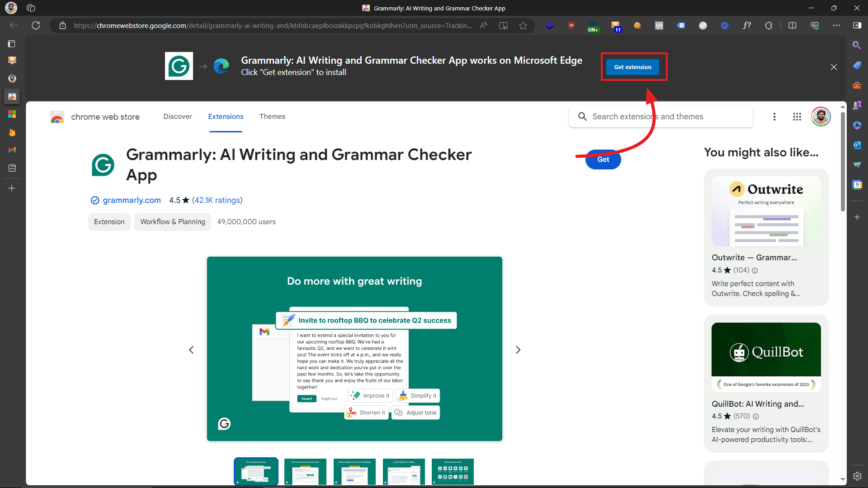Select the fifth screenshot thumbnail

[453, 471]
